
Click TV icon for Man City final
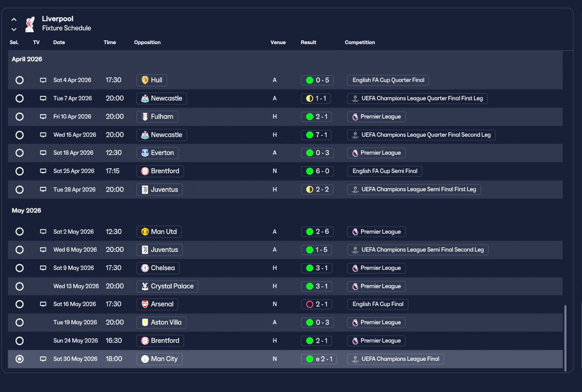pos(43,359)
